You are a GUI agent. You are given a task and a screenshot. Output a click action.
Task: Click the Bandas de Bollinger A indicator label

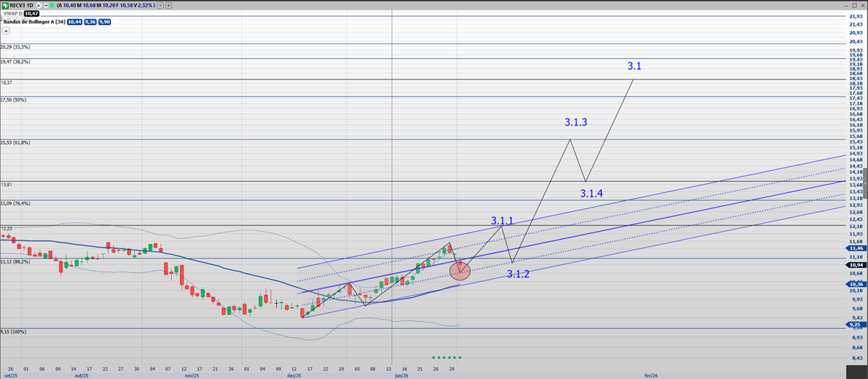(x=33, y=22)
